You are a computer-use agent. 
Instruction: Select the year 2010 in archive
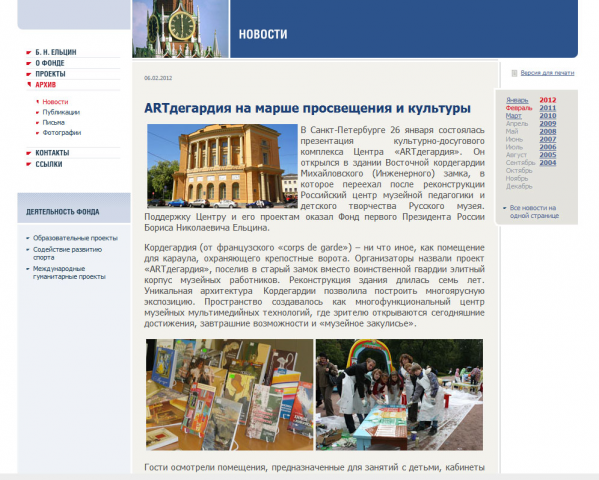point(548,116)
